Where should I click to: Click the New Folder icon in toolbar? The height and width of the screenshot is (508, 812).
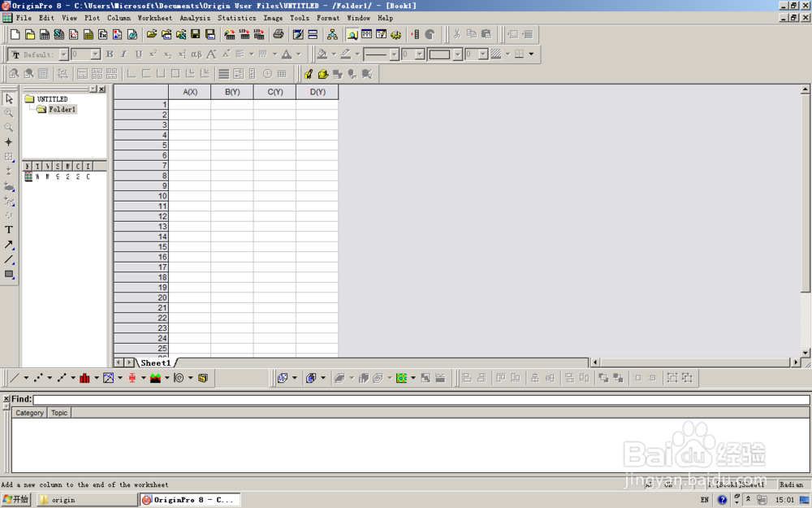point(30,35)
